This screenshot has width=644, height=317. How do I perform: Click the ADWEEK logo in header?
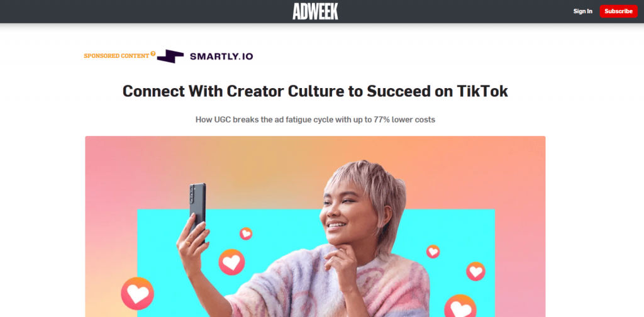(316, 11)
